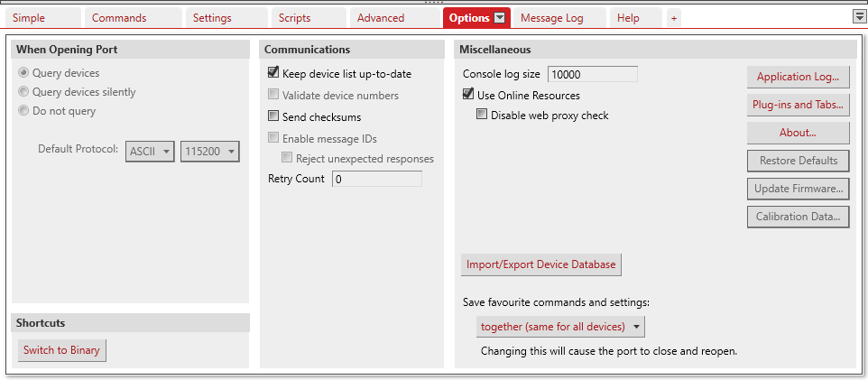Add a new tab with the plus button
The width and height of the screenshot is (868, 380).
(674, 18)
